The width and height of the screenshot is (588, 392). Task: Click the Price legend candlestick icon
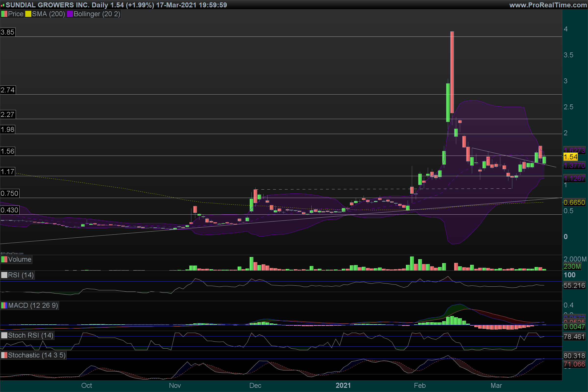click(x=4, y=14)
